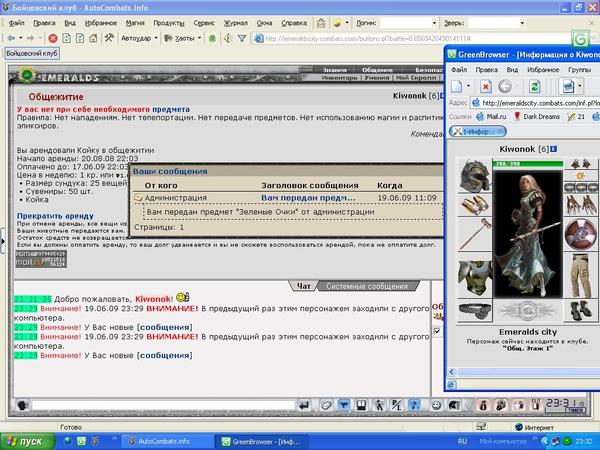This screenshot has width=600, height=450.
Task: Click the mace weapon equipment slot
Action: [x=474, y=234]
